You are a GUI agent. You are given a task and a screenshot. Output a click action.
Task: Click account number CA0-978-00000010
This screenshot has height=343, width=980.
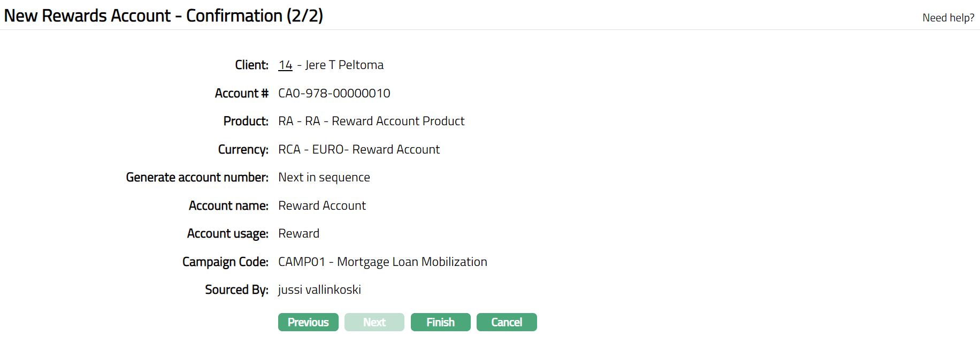pyautogui.click(x=334, y=93)
